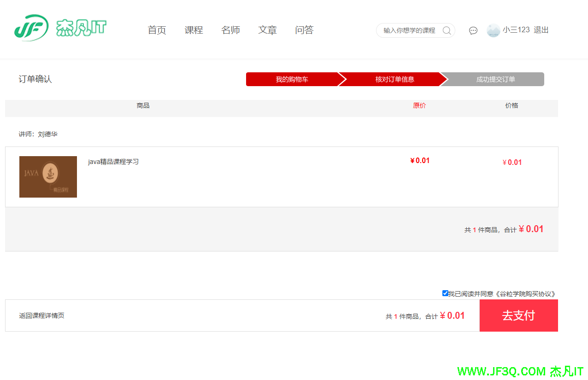588x380 pixels.
Task: Click the java精品课程学习 course title
Action: pyautogui.click(x=113, y=162)
